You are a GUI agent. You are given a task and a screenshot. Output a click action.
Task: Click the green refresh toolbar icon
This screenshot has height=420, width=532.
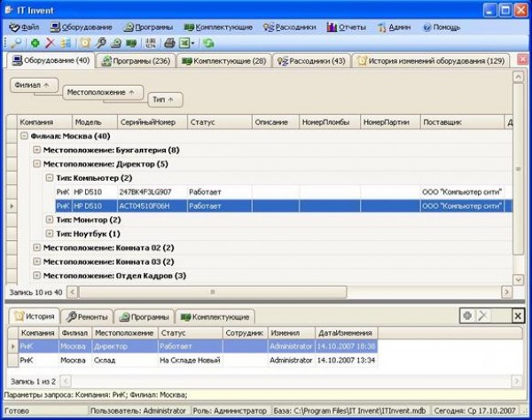pos(208,43)
